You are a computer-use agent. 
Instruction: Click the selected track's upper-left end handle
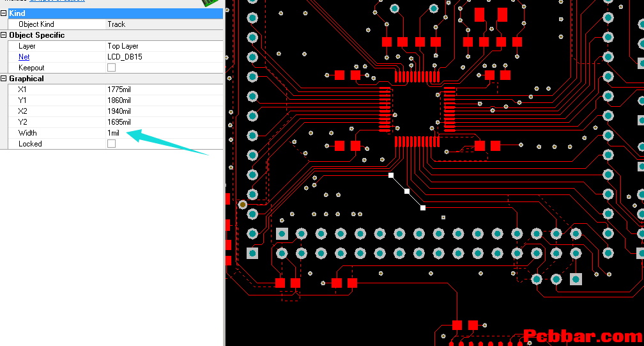[391, 175]
